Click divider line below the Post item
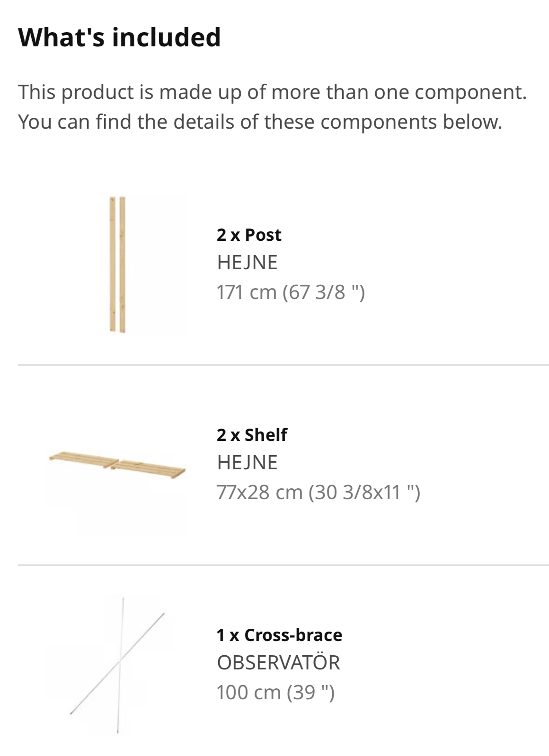Image resolution: width=549 pixels, height=756 pixels. point(283,365)
